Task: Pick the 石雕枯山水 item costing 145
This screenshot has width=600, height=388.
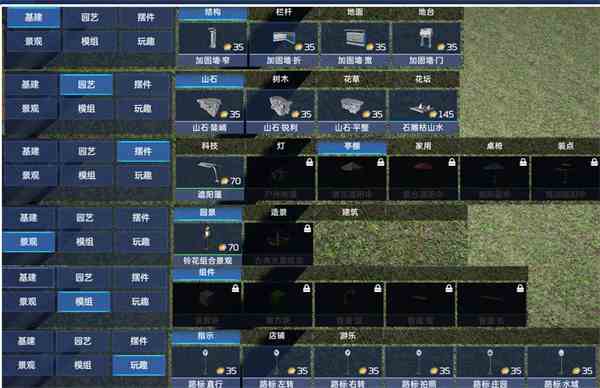Action: 423,112
